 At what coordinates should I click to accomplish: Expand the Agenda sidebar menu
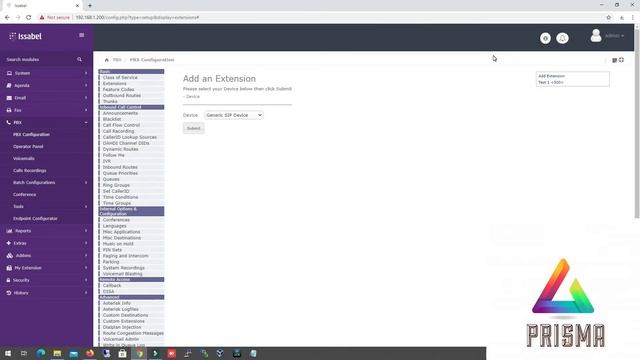click(x=47, y=86)
